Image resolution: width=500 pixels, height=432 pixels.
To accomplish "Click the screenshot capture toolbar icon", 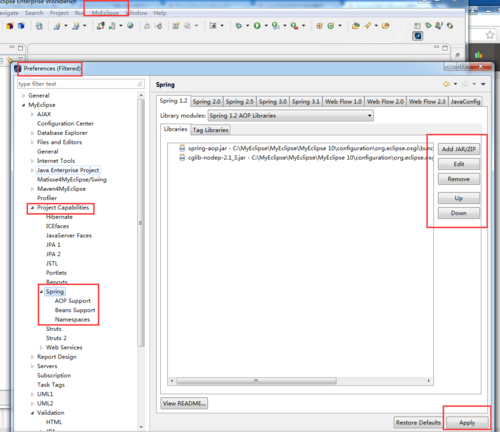I will pyautogui.click(x=213, y=26).
